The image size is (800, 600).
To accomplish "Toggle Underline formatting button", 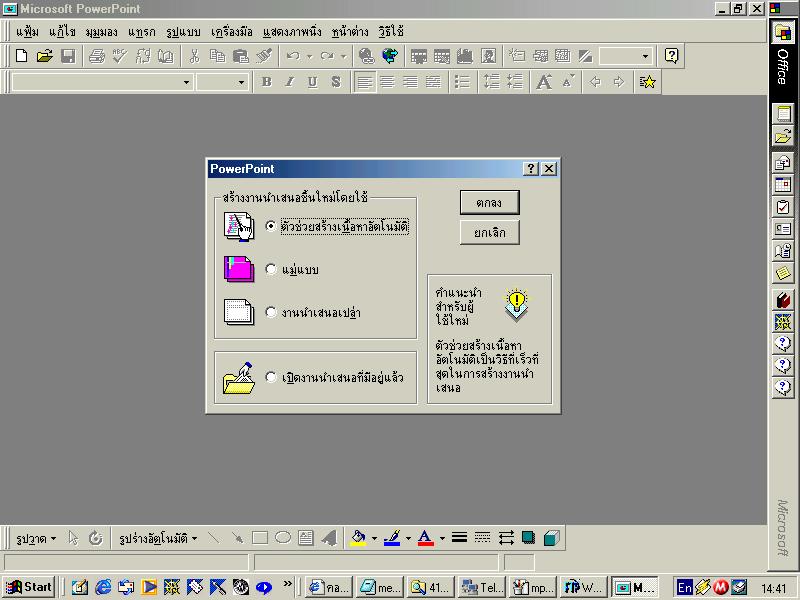I will (312, 82).
